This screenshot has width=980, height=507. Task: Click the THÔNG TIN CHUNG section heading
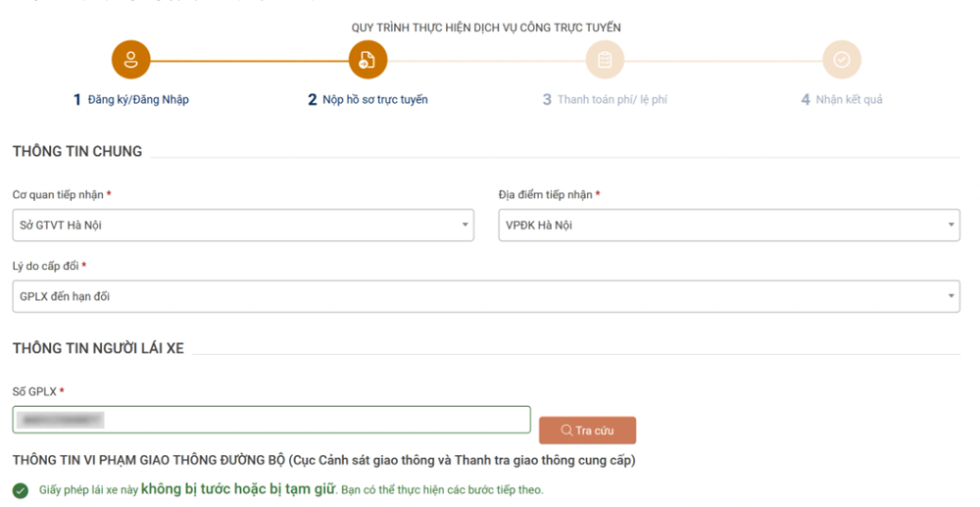[x=77, y=151]
